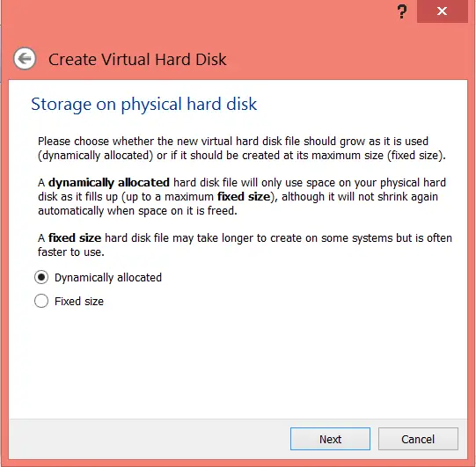The height and width of the screenshot is (467, 476).
Task: Close the Create Virtual Hard Disk dialog
Action: pos(442,11)
